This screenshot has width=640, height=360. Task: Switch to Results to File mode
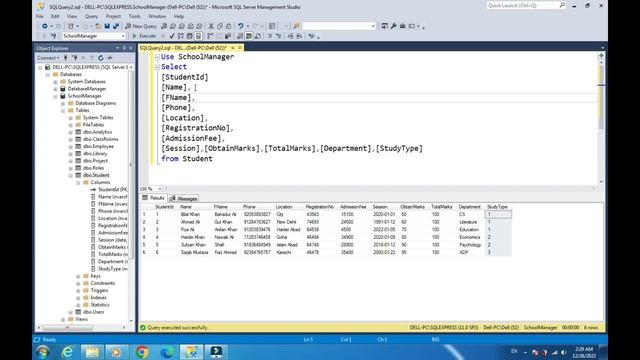pos(258,36)
